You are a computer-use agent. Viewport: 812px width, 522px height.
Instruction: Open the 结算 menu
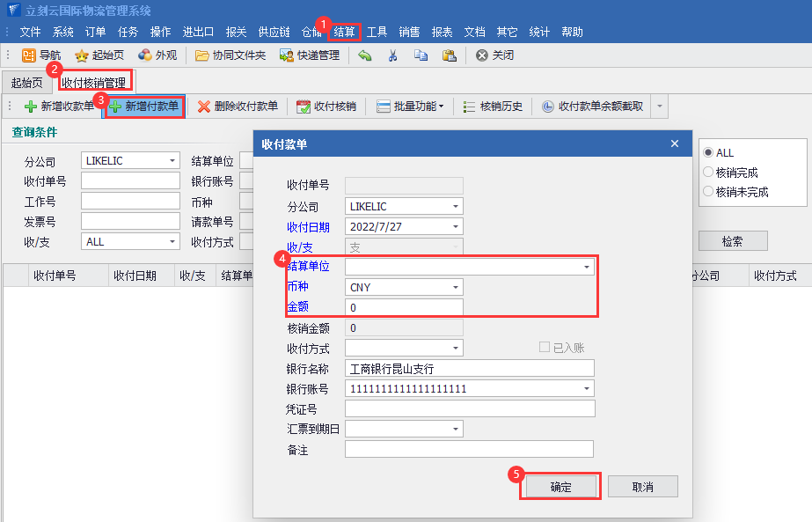tap(344, 32)
